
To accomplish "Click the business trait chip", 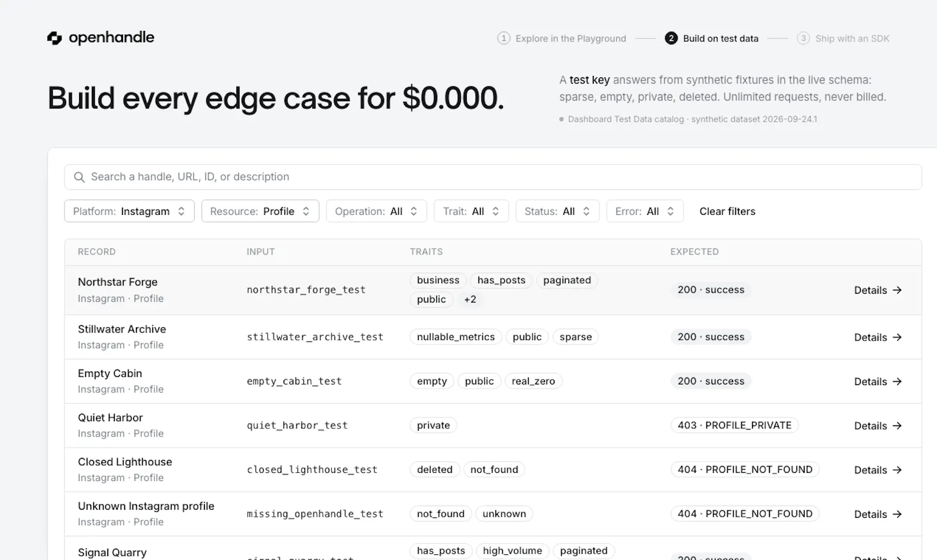I will [x=438, y=280].
